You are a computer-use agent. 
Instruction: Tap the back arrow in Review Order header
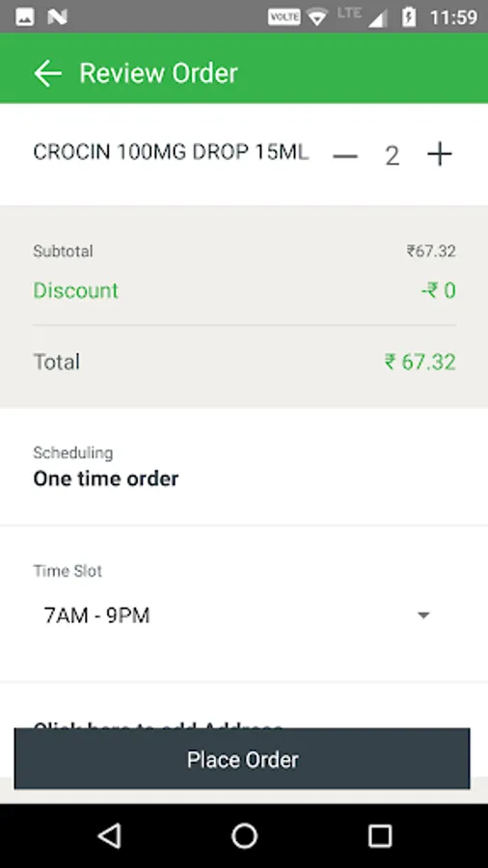click(x=47, y=73)
